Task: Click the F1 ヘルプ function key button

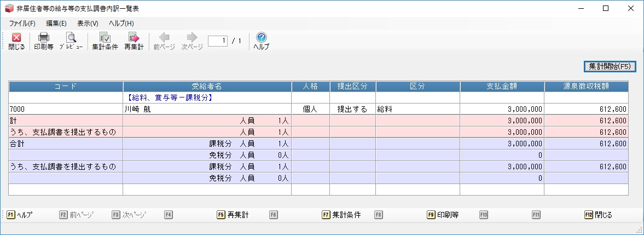Action: [x=20, y=215]
